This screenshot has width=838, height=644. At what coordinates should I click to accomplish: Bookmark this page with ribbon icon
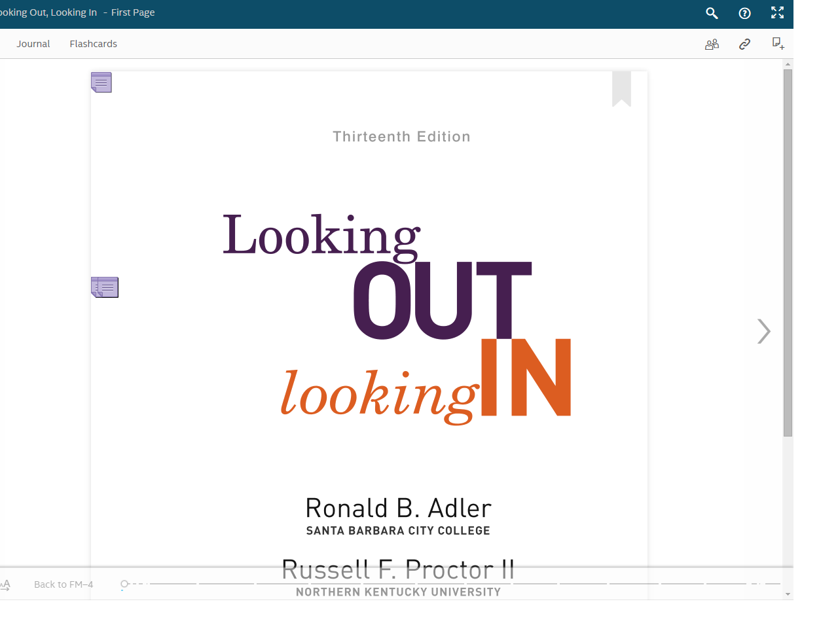click(x=621, y=89)
